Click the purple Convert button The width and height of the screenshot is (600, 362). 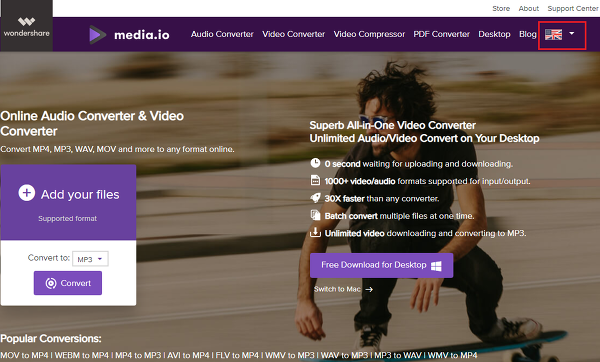point(68,283)
